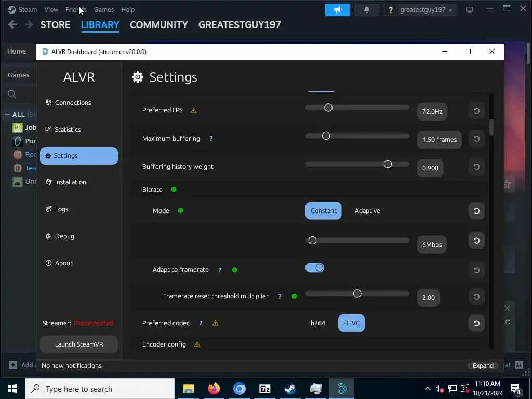Expand the notifications bar
The image size is (532, 399).
point(483,365)
